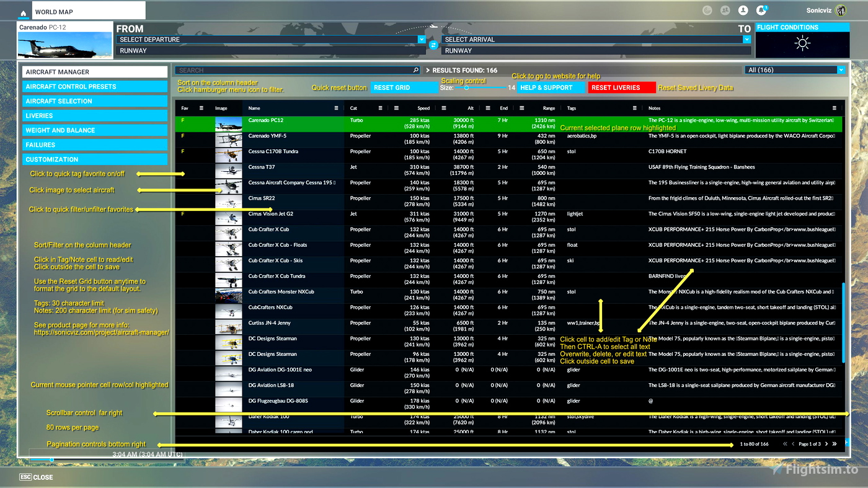
Task: Sort by the Speed column header
Action: (x=423, y=108)
